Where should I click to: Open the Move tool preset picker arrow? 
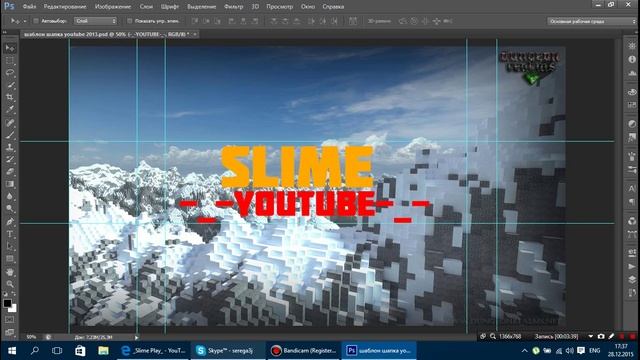(x=24, y=21)
